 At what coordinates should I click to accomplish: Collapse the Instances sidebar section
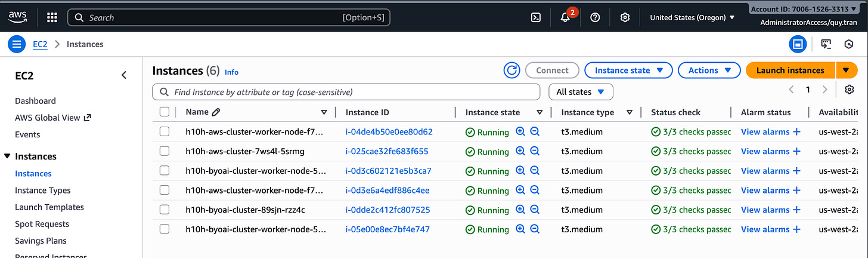7,156
